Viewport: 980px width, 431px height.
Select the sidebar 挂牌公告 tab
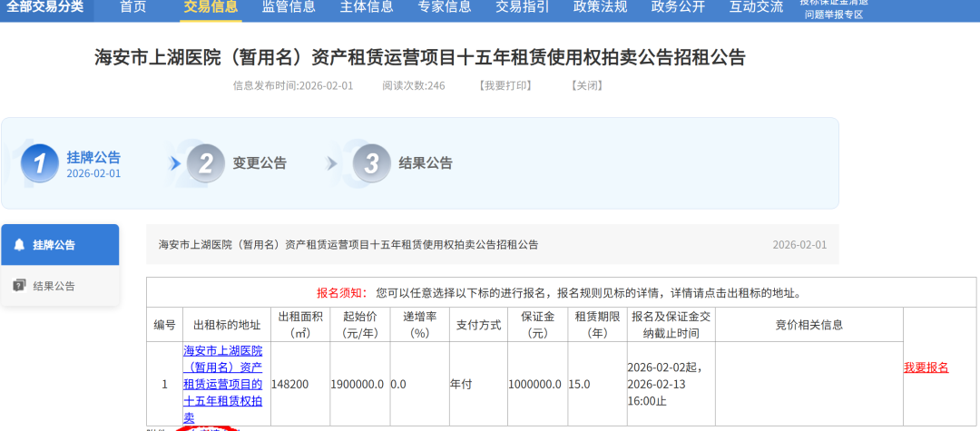60,245
